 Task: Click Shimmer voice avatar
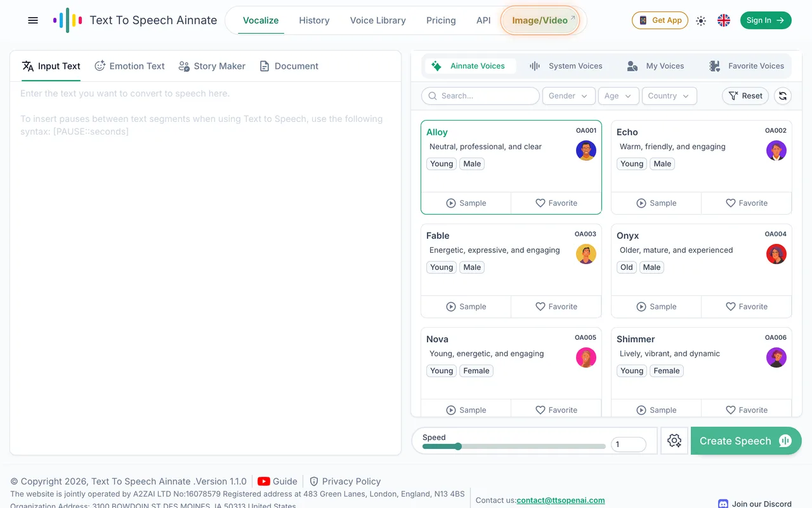776,358
